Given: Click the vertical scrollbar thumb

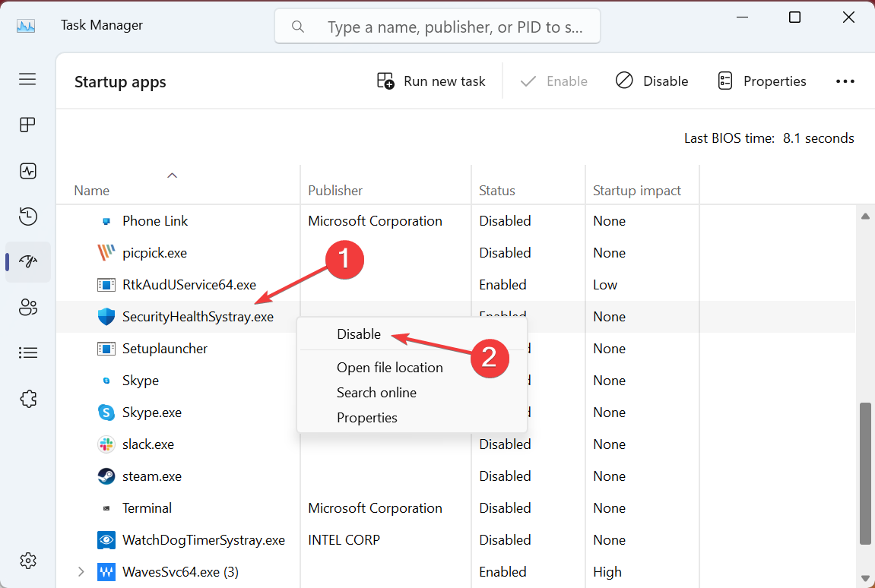Looking at the screenshot, I should (866, 473).
